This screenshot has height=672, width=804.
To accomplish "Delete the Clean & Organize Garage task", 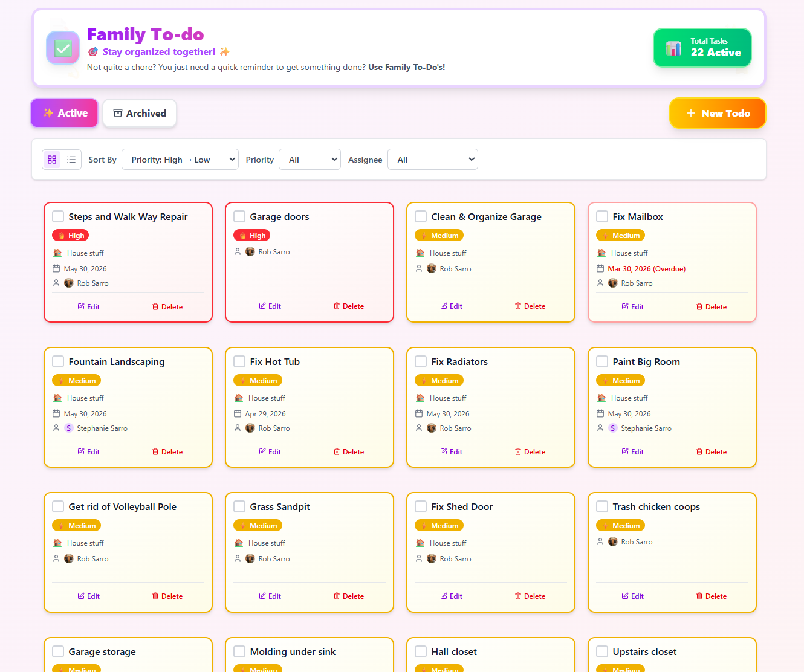I will pyautogui.click(x=530, y=306).
